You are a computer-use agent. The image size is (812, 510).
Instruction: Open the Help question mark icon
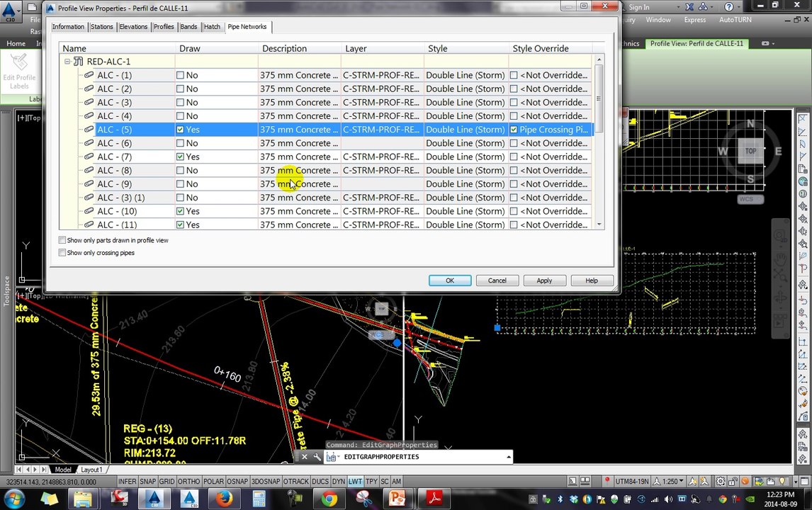tap(728, 7)
